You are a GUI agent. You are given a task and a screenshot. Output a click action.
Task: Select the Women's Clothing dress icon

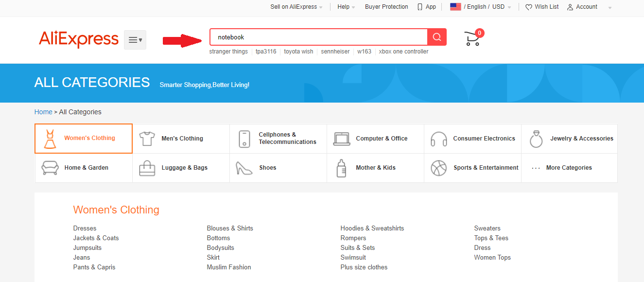[x=50, y=139]
